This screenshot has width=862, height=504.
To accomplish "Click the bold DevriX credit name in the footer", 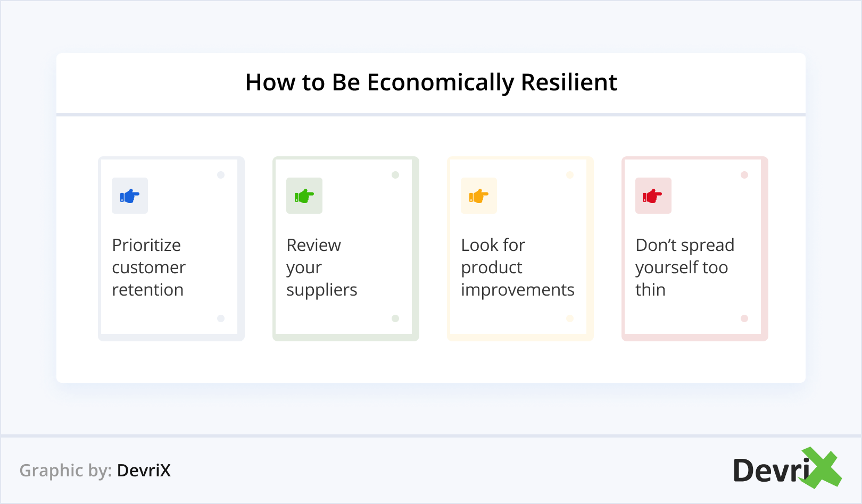I will (144, 471).
